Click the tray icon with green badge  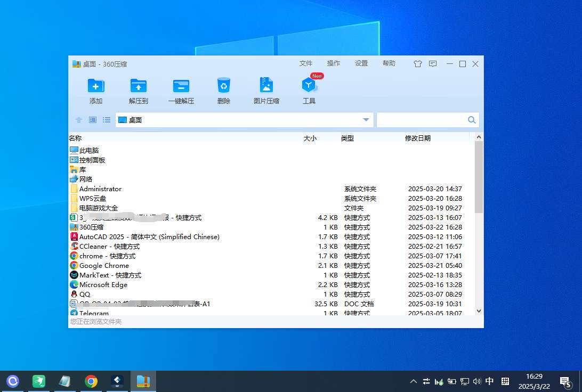pos(439,381)
